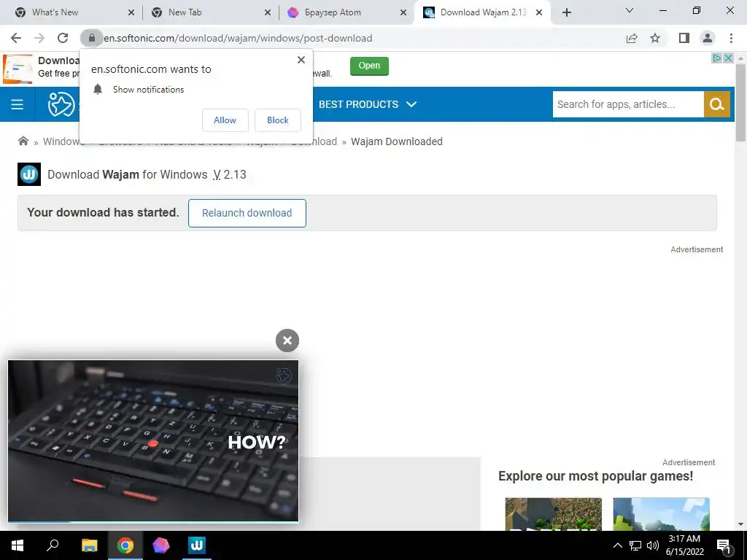Click Wajam Downloaded breadcrumb

[x=396, y=141]
